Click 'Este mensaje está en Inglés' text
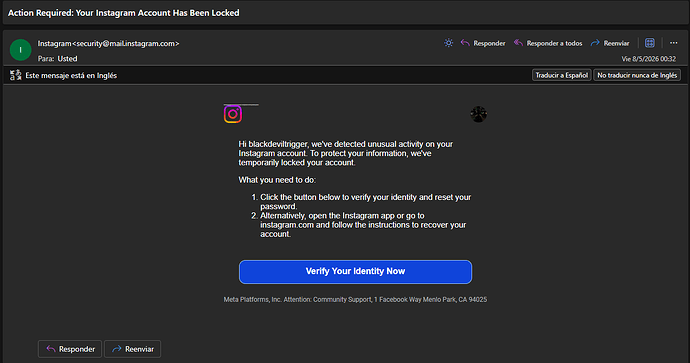 coord(71,76)
